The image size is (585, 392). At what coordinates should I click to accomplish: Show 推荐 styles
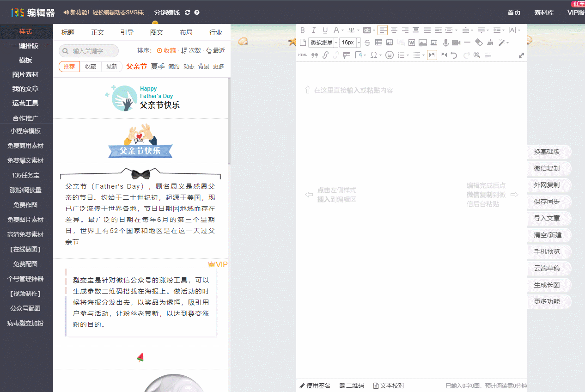pos(69,67)
